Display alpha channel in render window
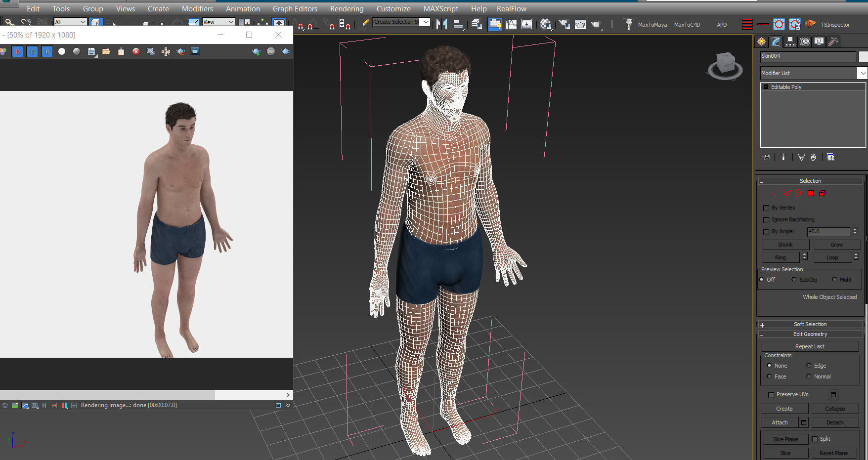This screenshot has width=868, height=460. 62,51
